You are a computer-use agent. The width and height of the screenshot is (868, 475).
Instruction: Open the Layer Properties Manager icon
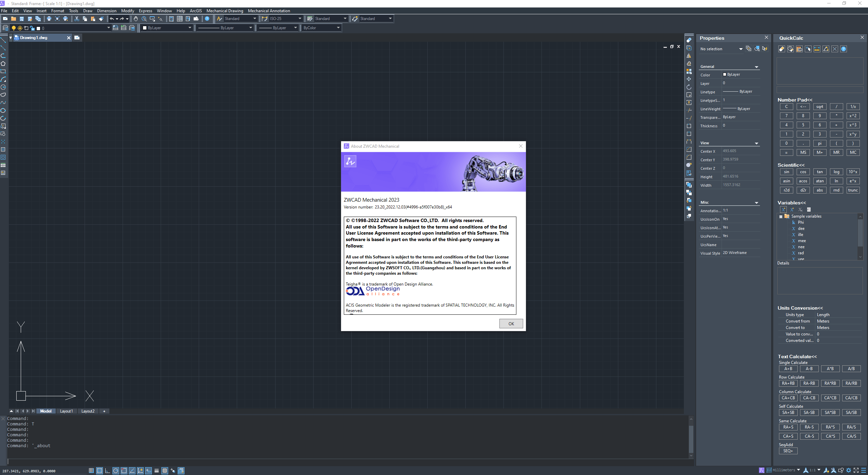click(x=5, y=28)
